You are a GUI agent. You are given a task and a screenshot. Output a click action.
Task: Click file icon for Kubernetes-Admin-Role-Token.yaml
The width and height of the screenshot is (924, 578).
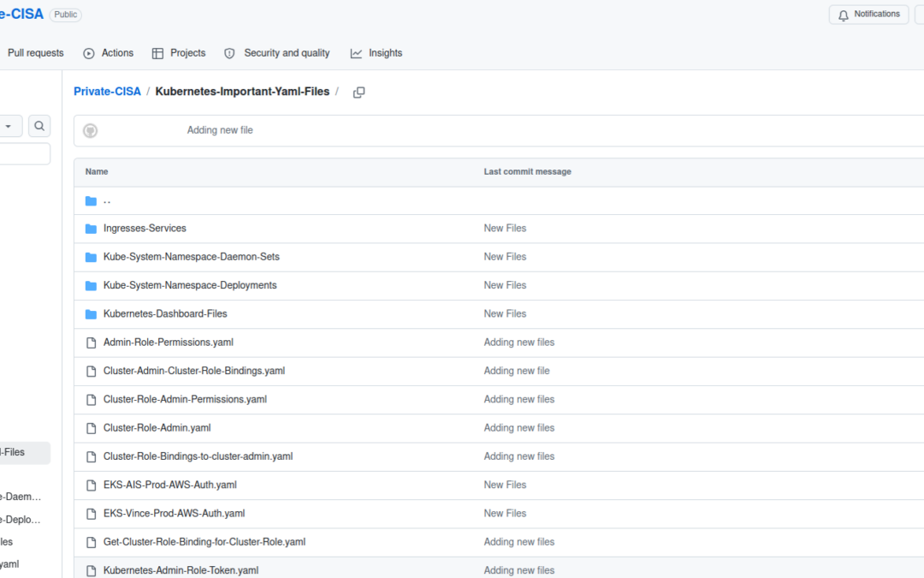[x=91, y=571]
